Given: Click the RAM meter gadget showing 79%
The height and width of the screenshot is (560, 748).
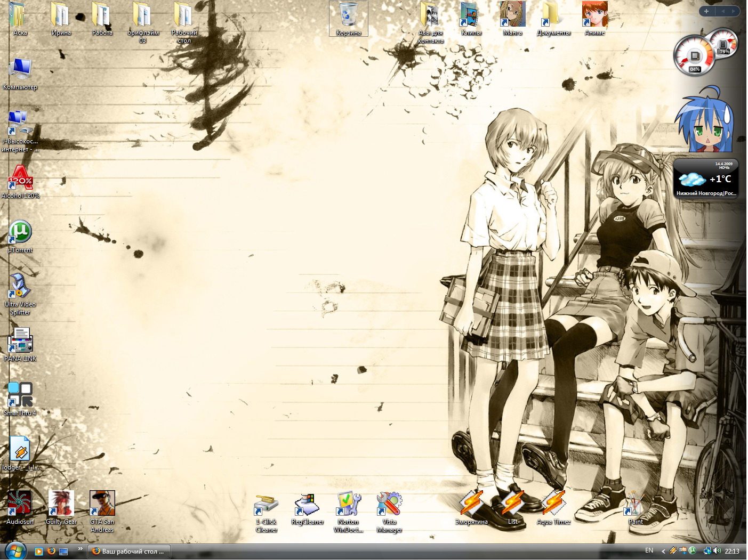Looking at the screenshot, I should tap(724, 43).
